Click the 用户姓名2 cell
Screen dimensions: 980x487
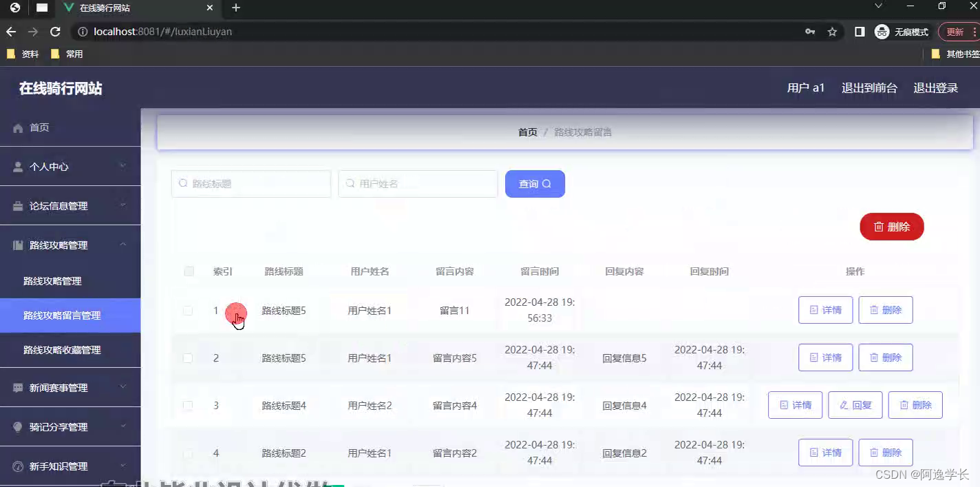tap(370, 406)
